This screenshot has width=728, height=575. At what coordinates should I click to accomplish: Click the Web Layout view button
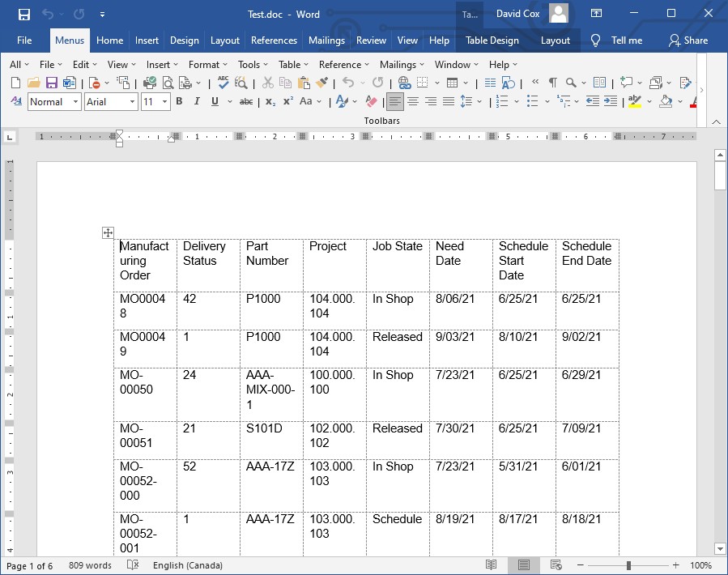coord(556,564)
